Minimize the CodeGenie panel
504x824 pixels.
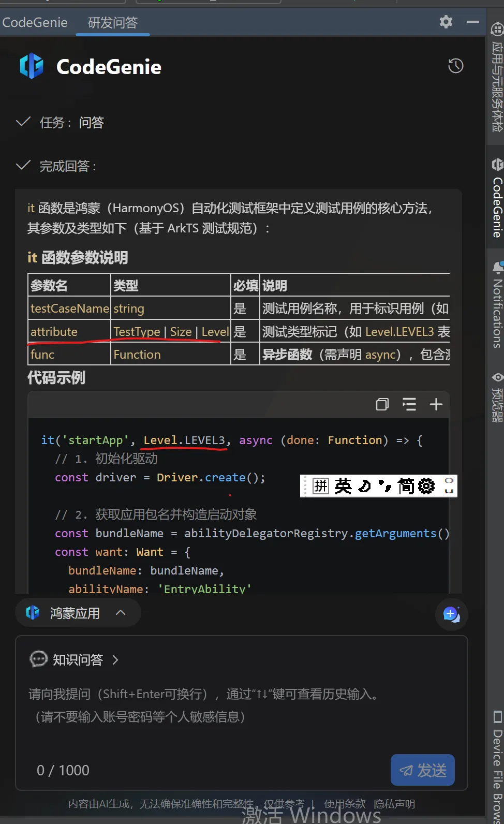(x=472, y=22)
